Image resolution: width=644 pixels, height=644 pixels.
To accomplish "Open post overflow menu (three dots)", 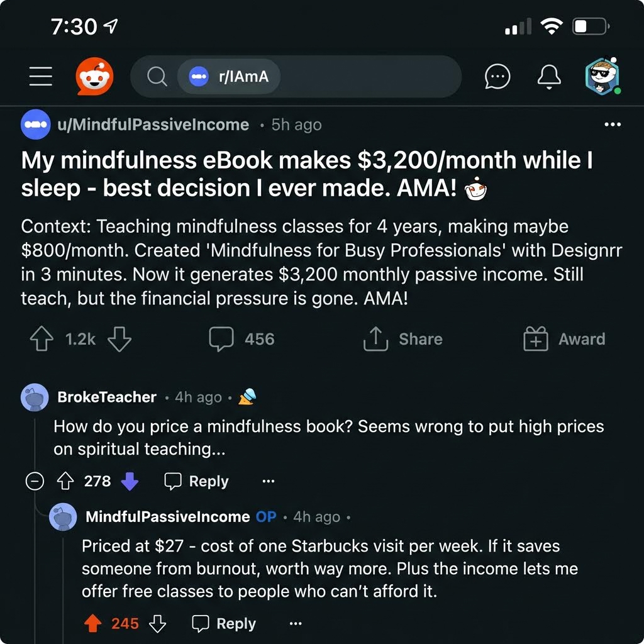I will [x=613, y=125].
